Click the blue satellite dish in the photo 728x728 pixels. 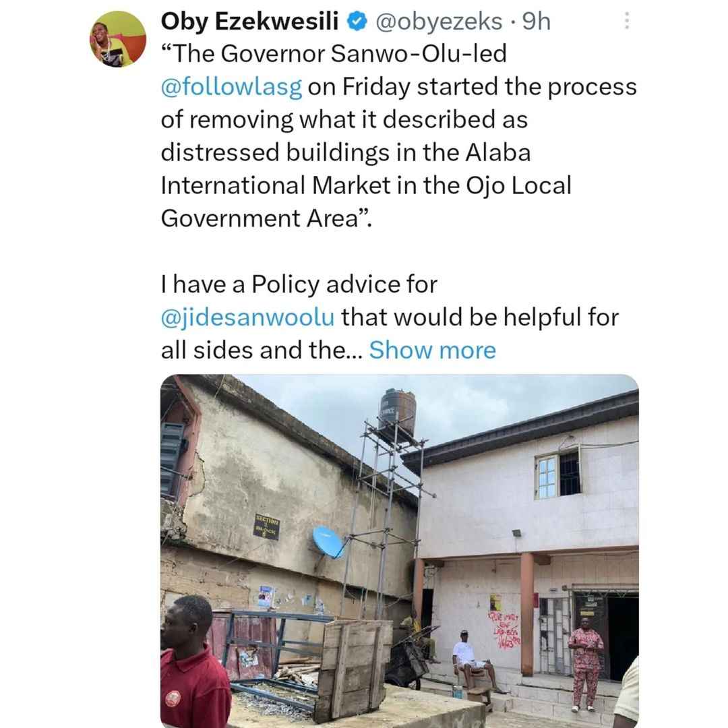tap(328, 541)
